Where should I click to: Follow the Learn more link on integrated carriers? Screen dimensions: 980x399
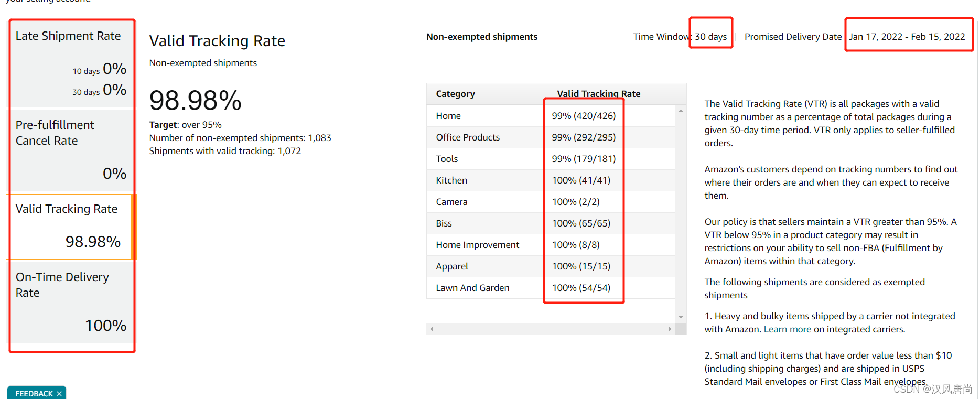tap(787, 329)
